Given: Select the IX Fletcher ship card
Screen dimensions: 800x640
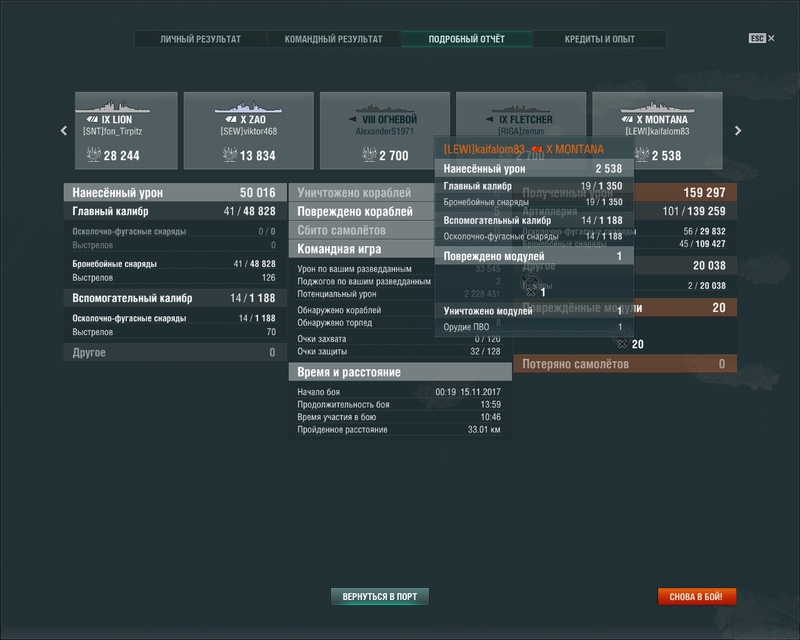Looking at the screenshot, I should (x=521, y=114).
